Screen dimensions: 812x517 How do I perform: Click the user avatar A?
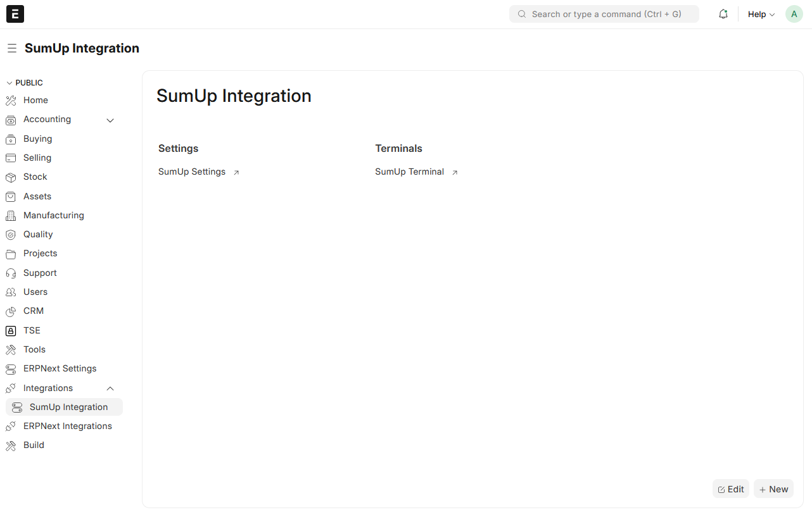pos(794,14)
